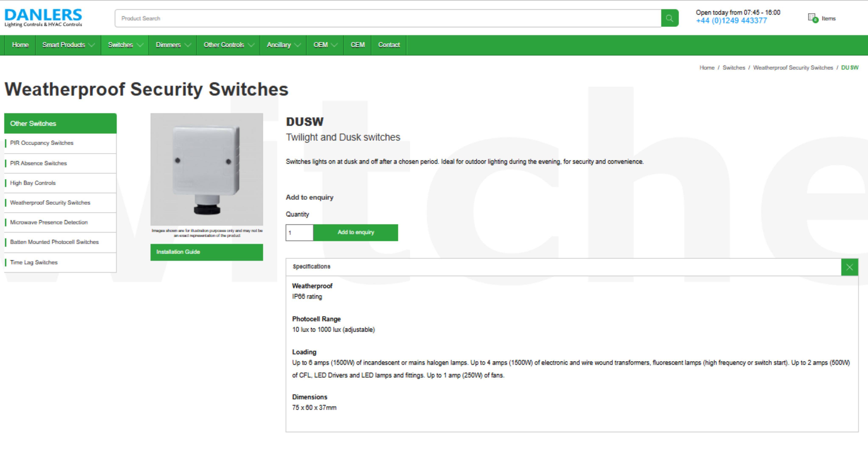The image size is (868, 467).
Task: Click the Add to enquiry button
Action: tap(356, 233)
